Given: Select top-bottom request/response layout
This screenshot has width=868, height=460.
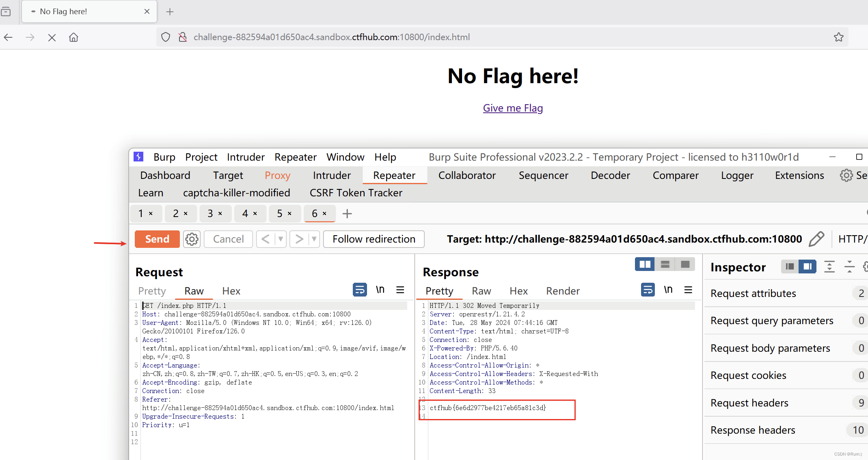Looking at the screenshot, I should coord(665,264).
